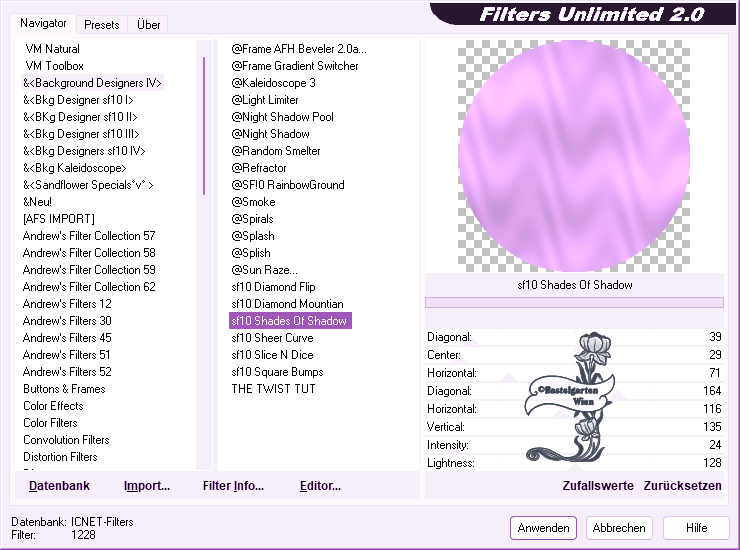Select &<Bkg Designer sf10 III> category
The width and height of the screenshot is (740, 550).
(81, 134)
